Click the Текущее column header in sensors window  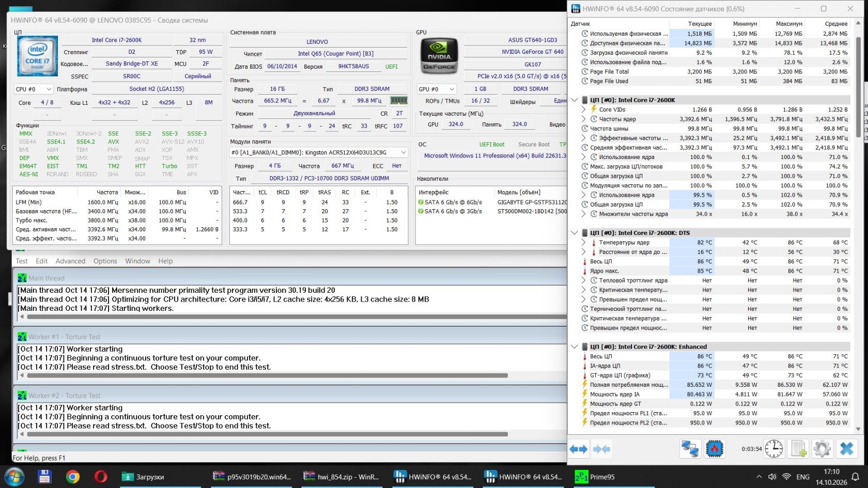691,24
